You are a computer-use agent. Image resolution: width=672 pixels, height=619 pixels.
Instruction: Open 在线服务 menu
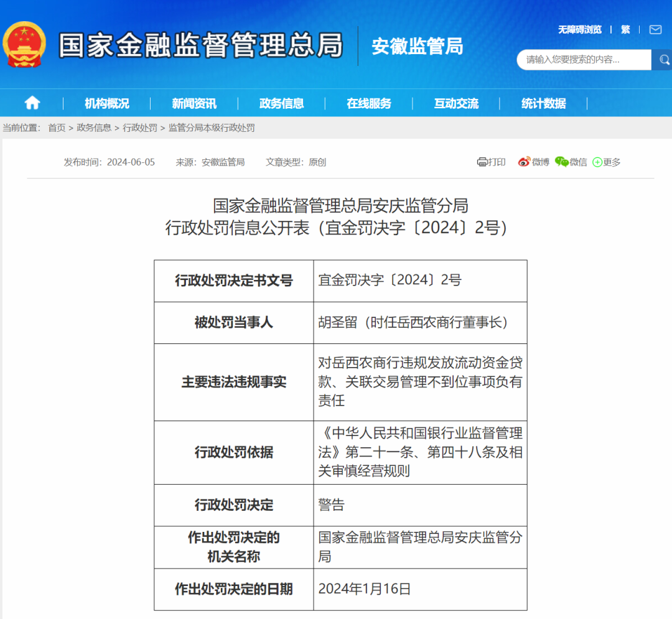(369, 103)
